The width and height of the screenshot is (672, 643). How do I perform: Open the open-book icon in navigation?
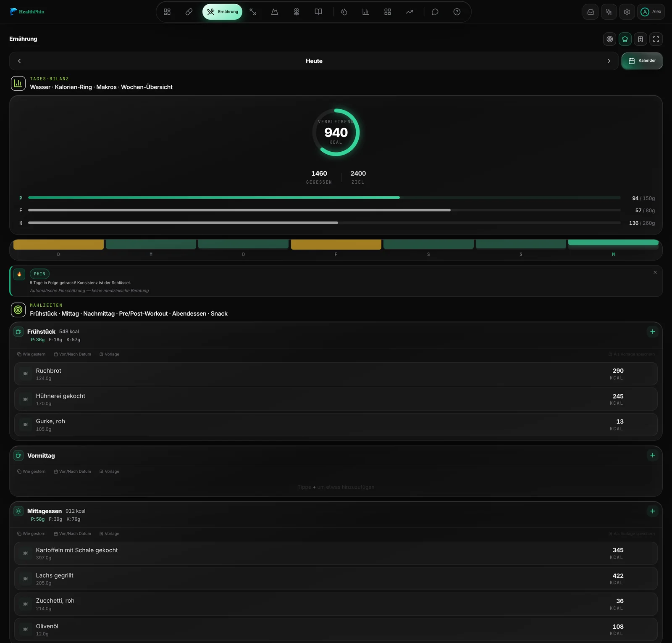click(x=318, y=12)
